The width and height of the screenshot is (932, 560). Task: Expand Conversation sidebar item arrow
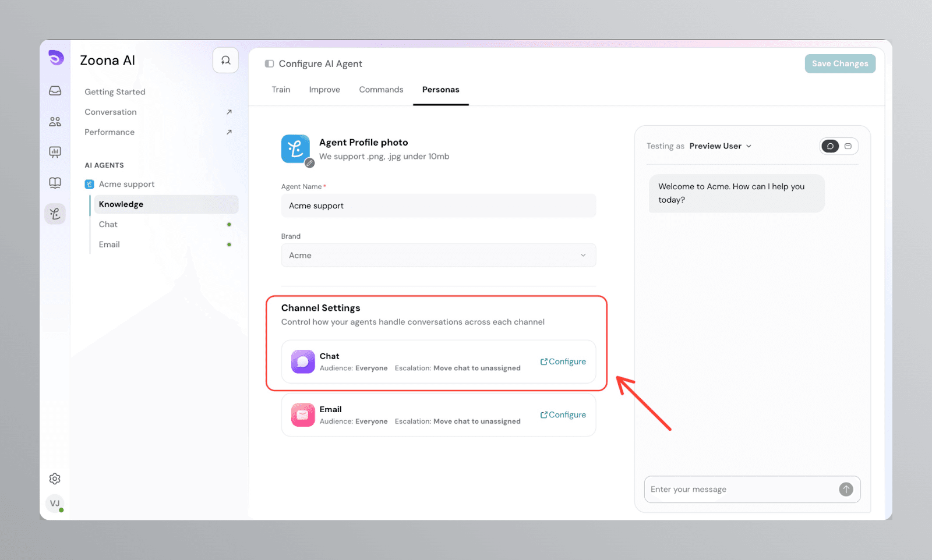point(229,112)
